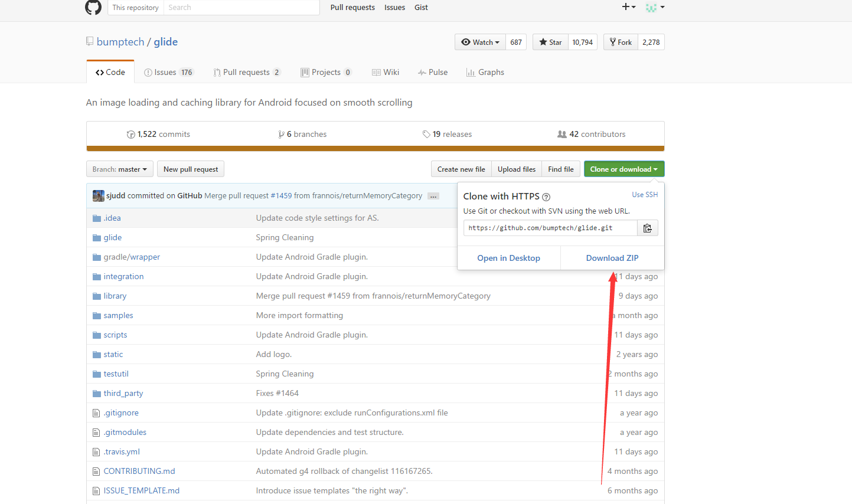Click the branches icon
Screen dimensions: 852x504
tap(282, 135)
